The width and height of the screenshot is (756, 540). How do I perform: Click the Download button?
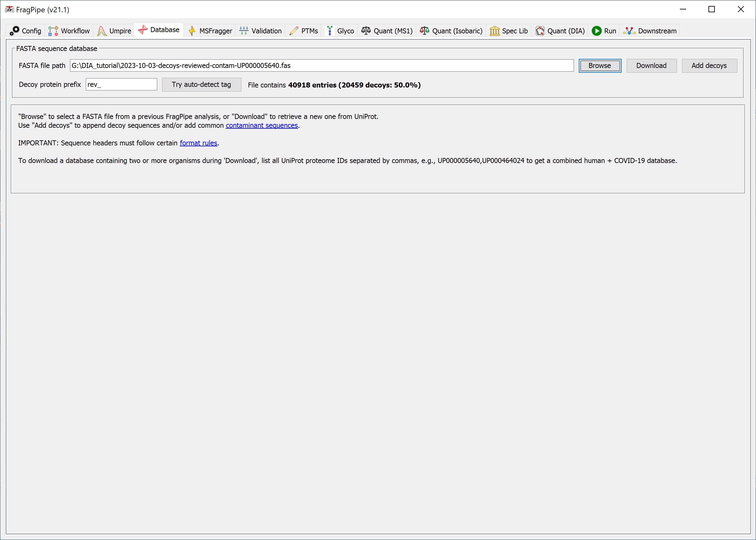[651, 65]
